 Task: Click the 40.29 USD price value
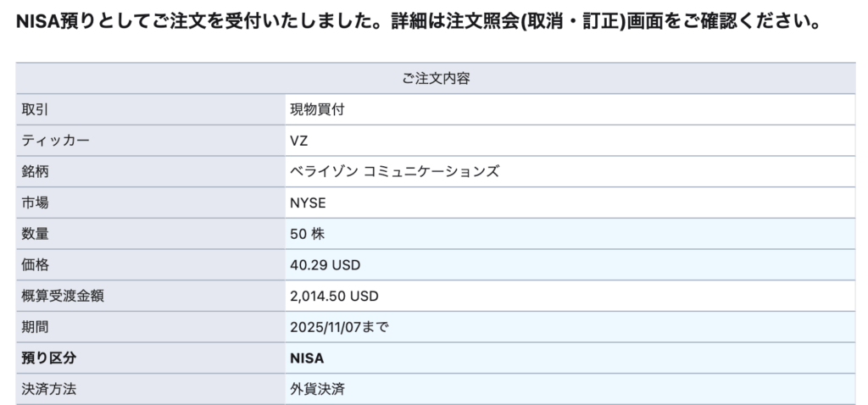click(325, 265)
